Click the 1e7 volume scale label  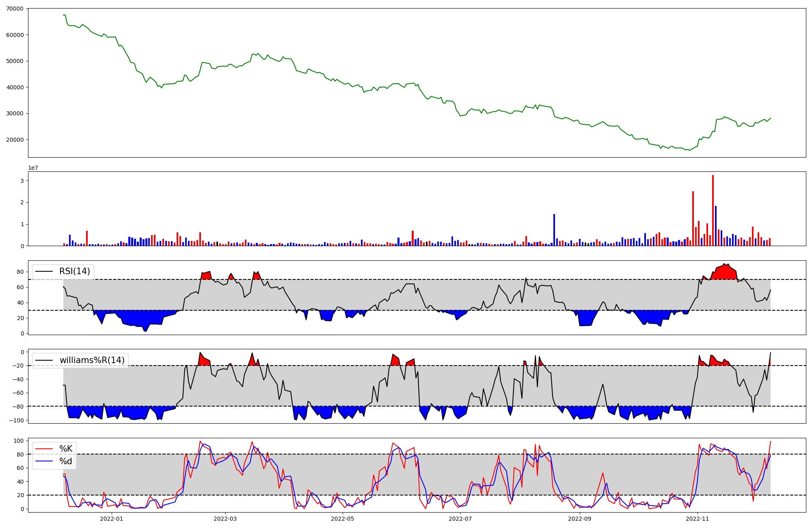[33, 168]
